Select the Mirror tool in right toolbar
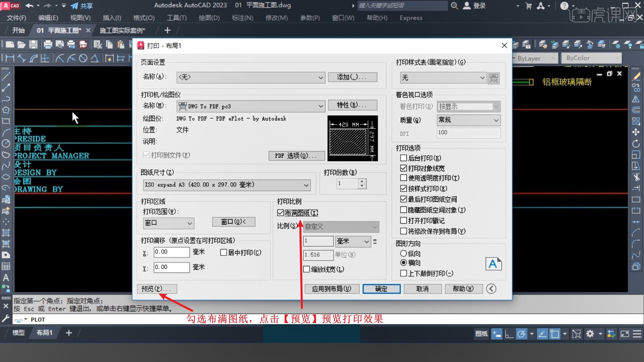This screenshot has width=644, height=362. pos(636,99)
